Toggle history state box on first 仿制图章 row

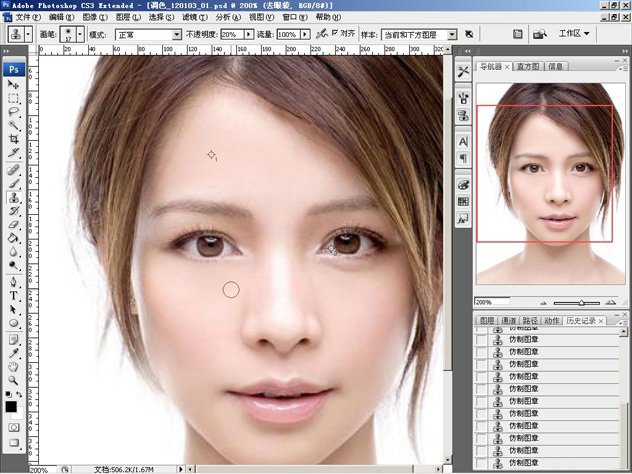coord(482,341)
